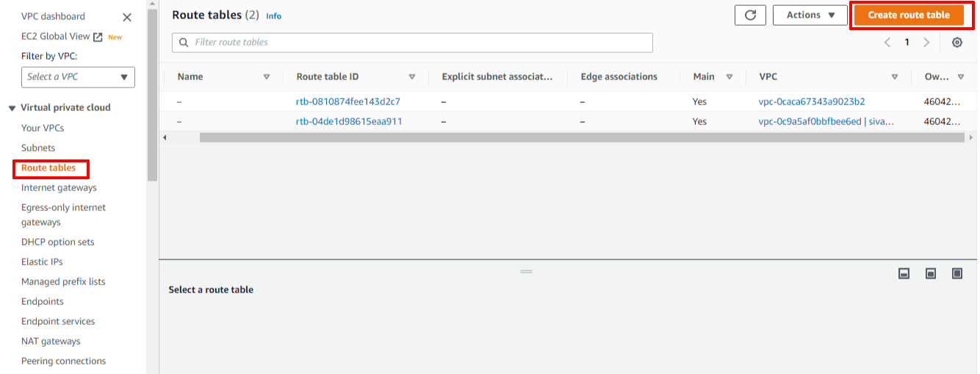Sort table by Main column
The image size is (980, 374).
click(729, 76)
